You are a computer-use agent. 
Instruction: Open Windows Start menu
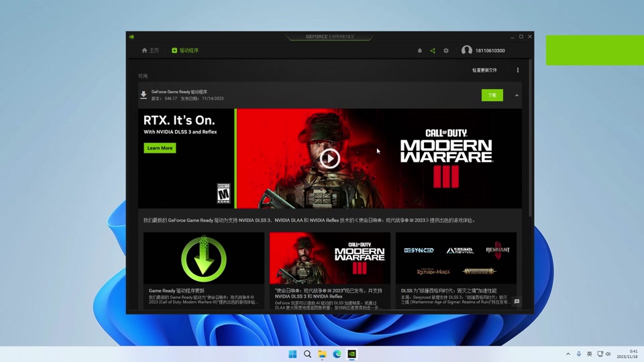point(292,354)
